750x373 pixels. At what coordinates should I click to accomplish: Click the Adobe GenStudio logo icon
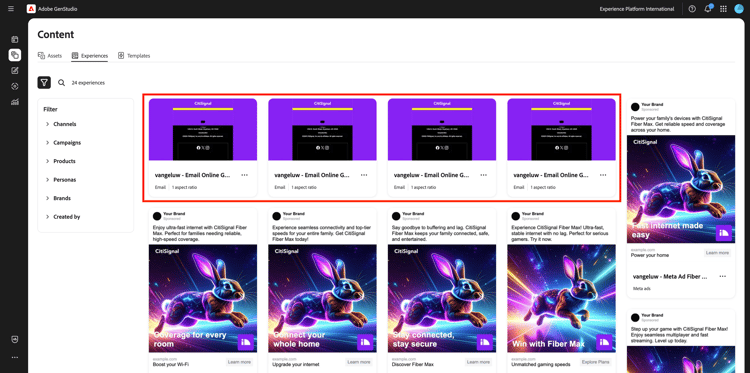pyautogui.click(x=31, y=9)
